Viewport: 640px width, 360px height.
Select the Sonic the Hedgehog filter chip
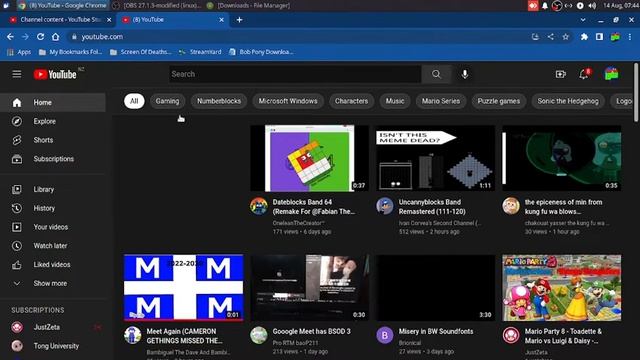[568, 101]
